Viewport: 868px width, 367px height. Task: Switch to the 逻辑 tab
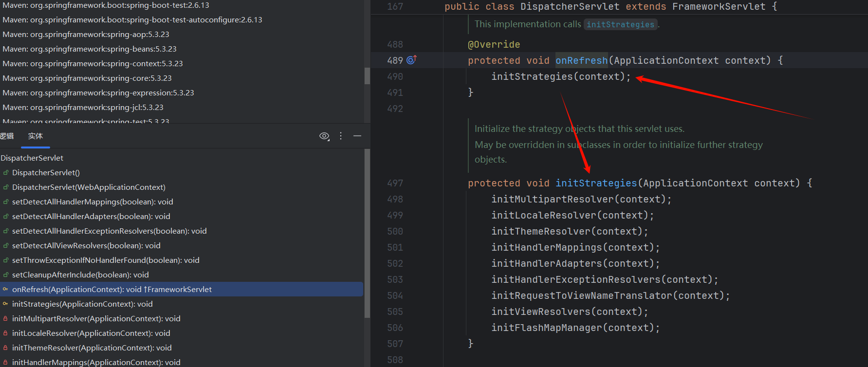coord(7,136)
